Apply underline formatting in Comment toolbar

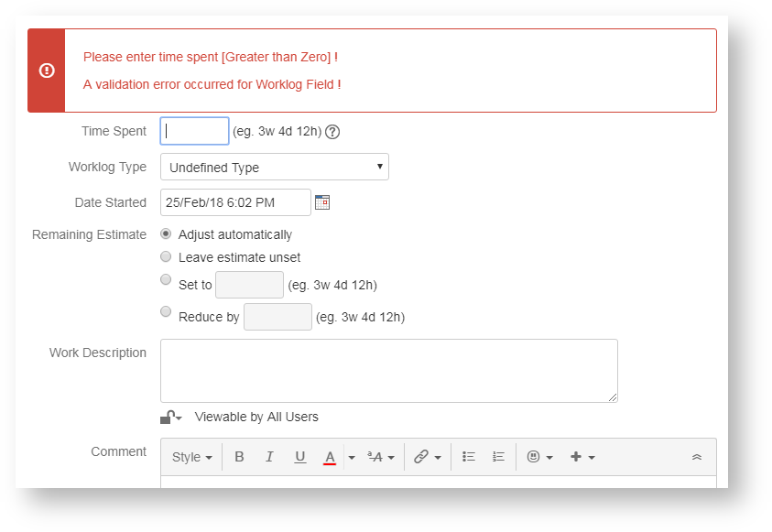tap(299, 457)
